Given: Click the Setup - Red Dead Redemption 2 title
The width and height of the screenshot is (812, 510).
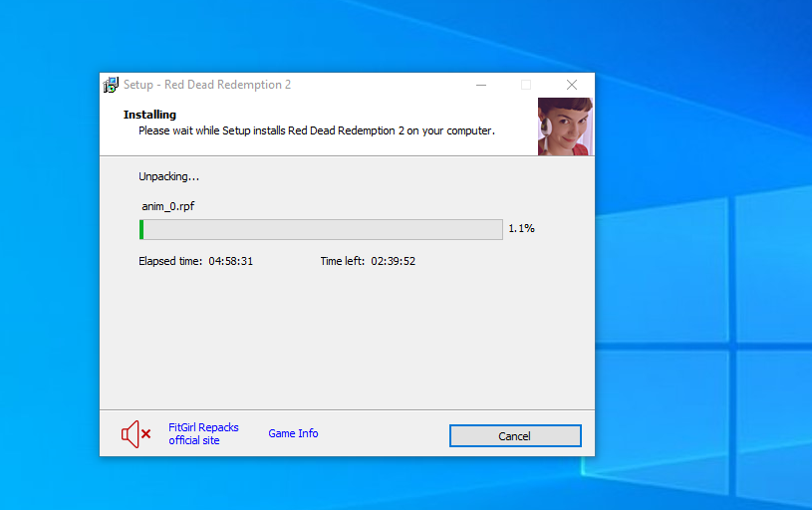Looking at the screenshot, I should click(207, 85).
